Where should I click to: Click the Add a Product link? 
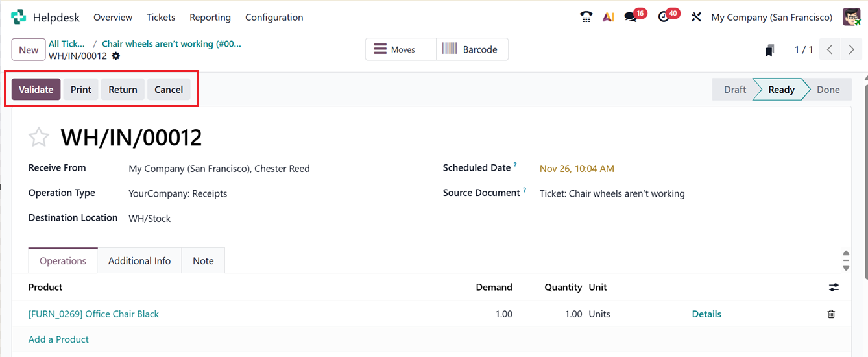pyautogui.click(x=58, y=339)
